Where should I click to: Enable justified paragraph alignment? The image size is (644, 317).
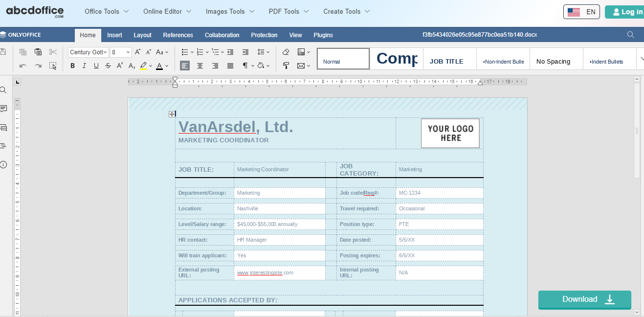pos(230,66)
